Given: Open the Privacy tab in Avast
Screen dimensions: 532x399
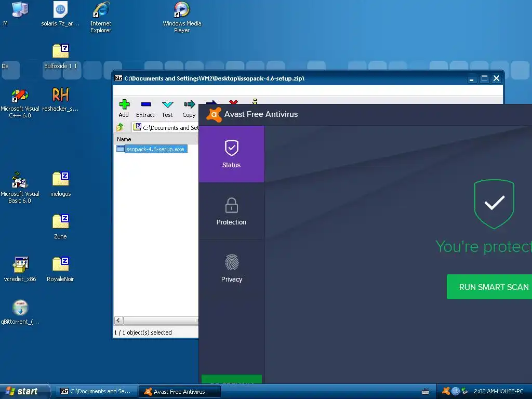Looking at the screenshot, I should tap(231, 269).
